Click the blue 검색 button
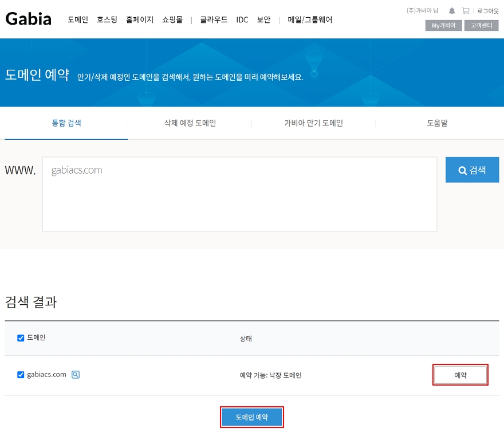The width and height of the screenshot is (504, 436). tap(472, 170)
